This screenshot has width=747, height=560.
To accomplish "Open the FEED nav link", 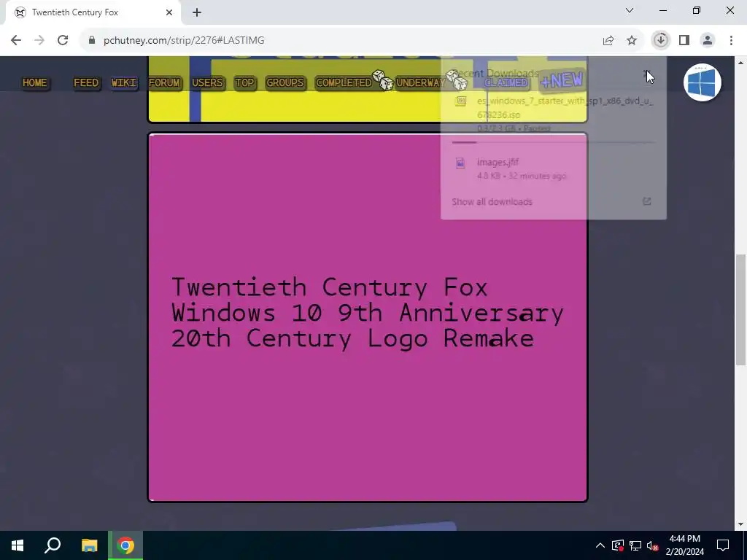I will coord(86,83).
